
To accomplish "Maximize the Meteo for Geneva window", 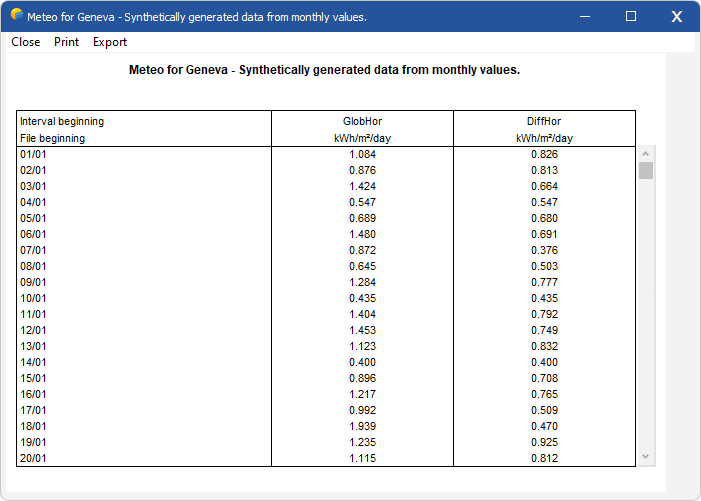I will (x=631, y=17).
